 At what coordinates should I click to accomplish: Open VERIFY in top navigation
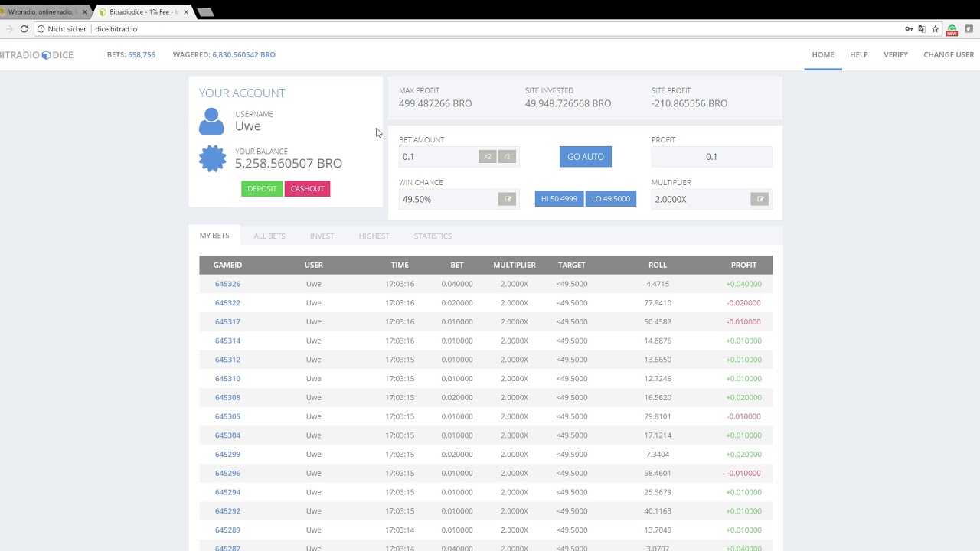(x=896, y=55)
